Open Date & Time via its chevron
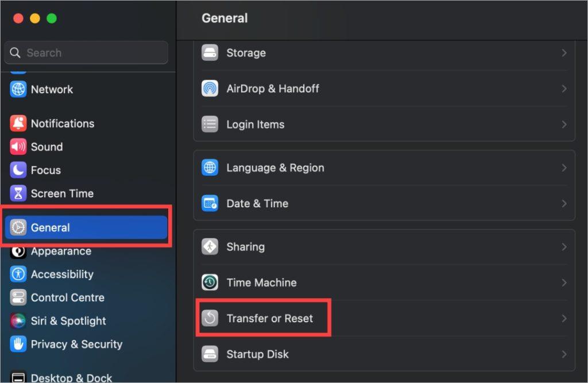Screen dimensions: 588x383 (x=564, y=203)
